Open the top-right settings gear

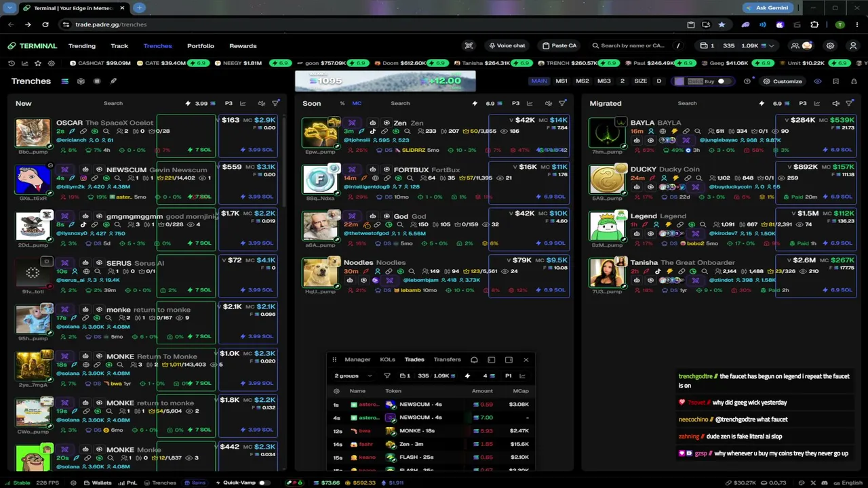click(x=830, y=46)
